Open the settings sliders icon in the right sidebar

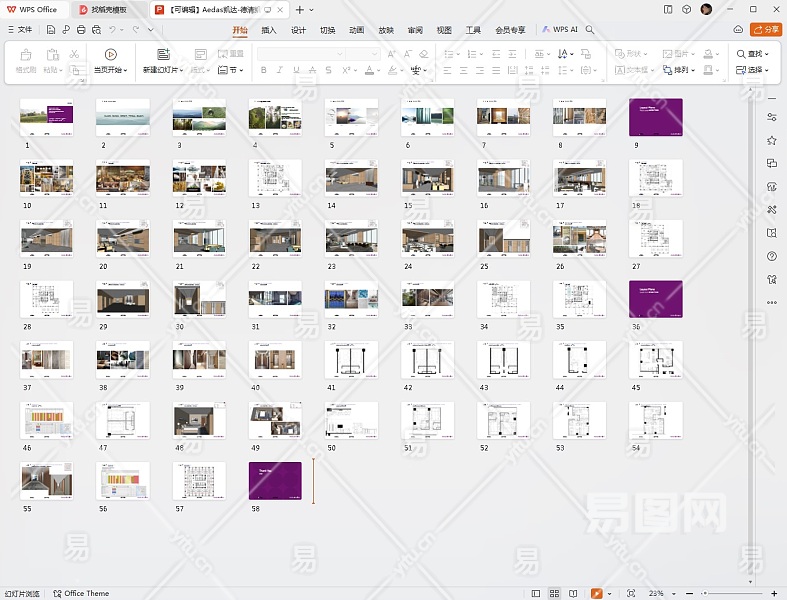pyautogui.click(x=771, y=116)
